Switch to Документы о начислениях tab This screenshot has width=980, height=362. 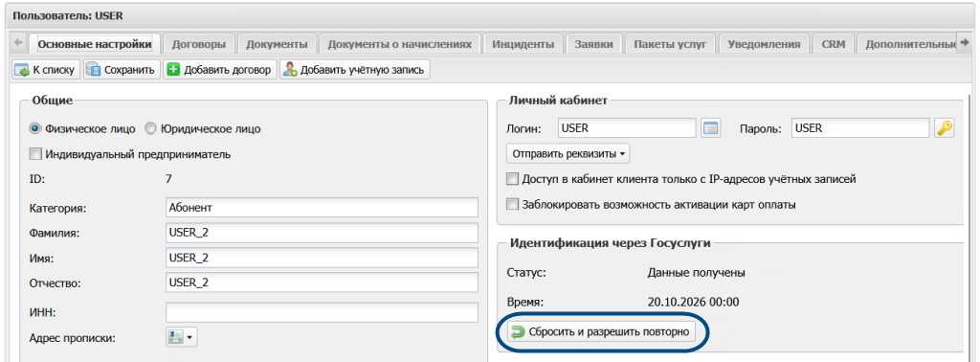[400, 44]
